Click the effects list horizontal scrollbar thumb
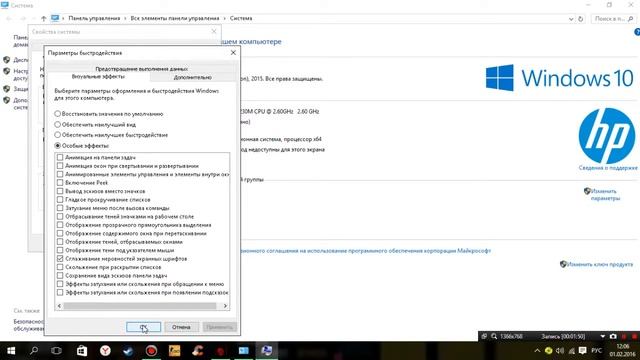640x360 pixels. 140,306
